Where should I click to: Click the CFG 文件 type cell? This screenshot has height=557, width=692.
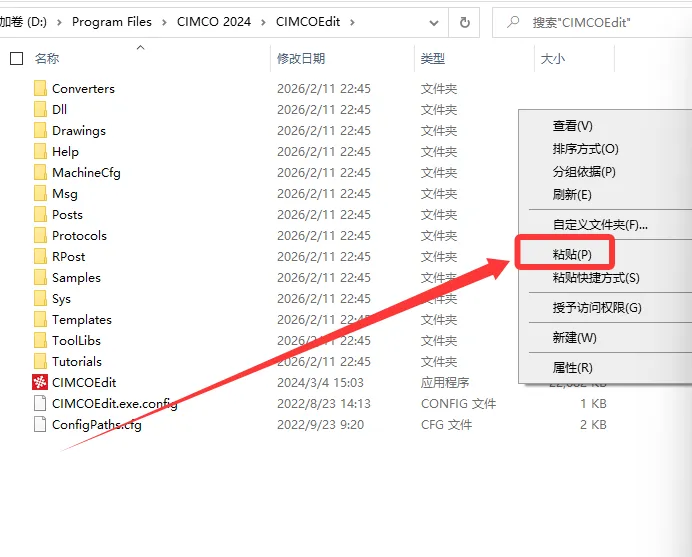tap(447, 425)
